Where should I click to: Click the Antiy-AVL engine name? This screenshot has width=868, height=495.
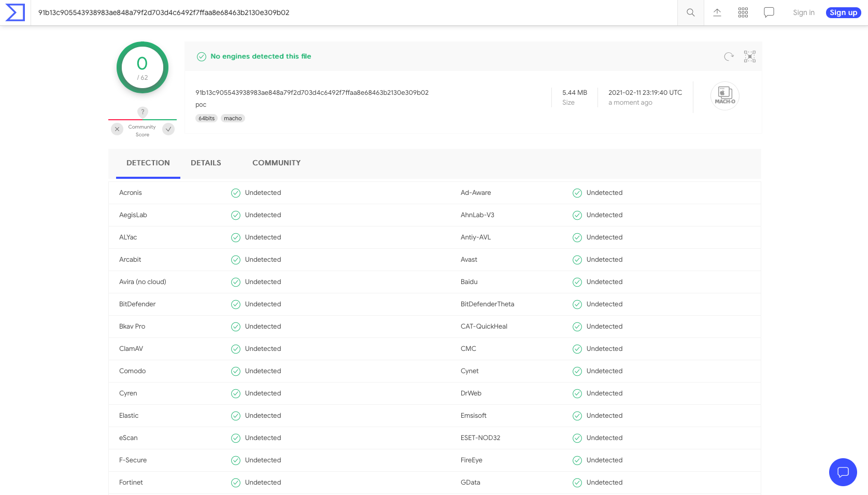[476, 237]
